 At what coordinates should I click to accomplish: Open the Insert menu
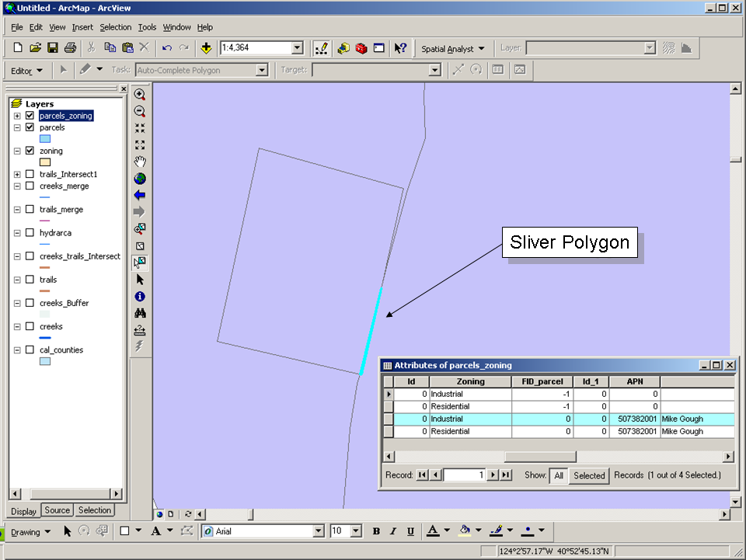(82, 27)
